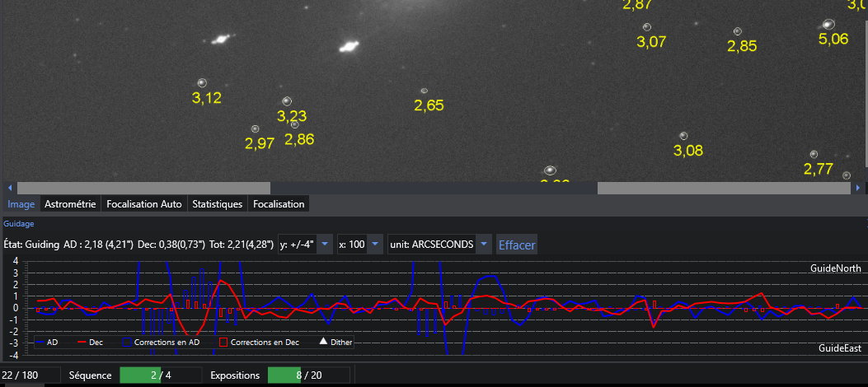Click the 22 / 180 counter field
This screenshot has width=868, height=387.
coord(30,375)
